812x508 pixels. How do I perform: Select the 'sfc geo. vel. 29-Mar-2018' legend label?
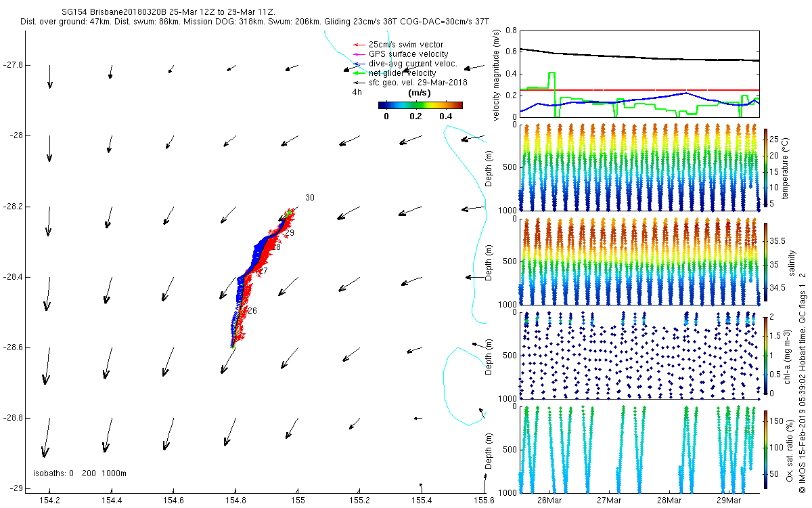pyautogui.click(x=418, y=83)
